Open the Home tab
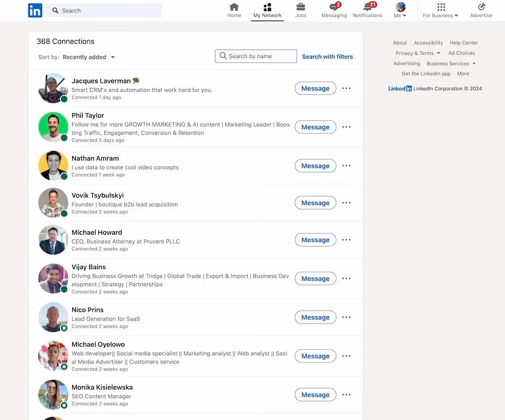This screenshot has height=420, width=505. (234, 11)
